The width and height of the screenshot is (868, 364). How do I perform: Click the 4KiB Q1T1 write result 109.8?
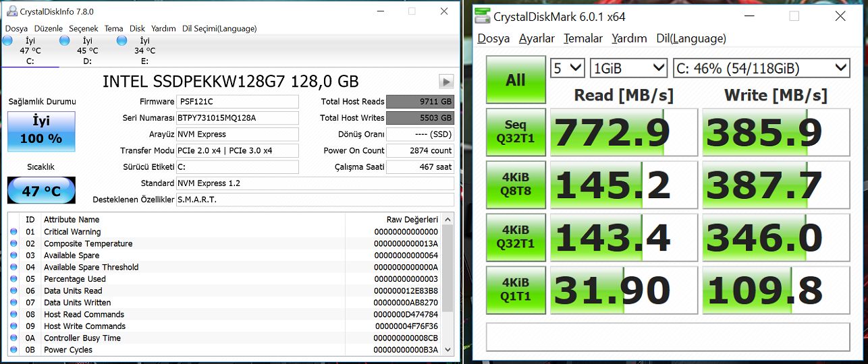click(776, 290)
